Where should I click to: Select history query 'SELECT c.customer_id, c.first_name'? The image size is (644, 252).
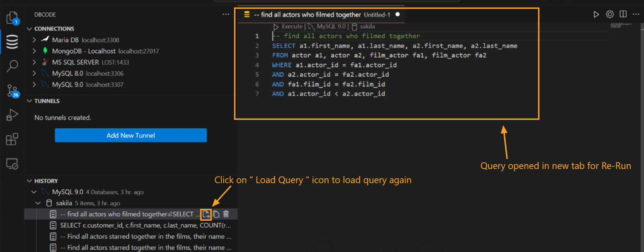point(145,225)
